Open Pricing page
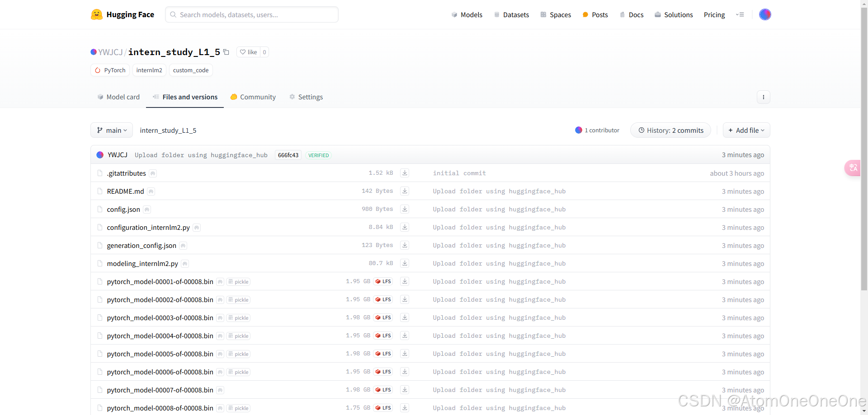The height and width of the screenshot is (415, 868). click(714, 15)
